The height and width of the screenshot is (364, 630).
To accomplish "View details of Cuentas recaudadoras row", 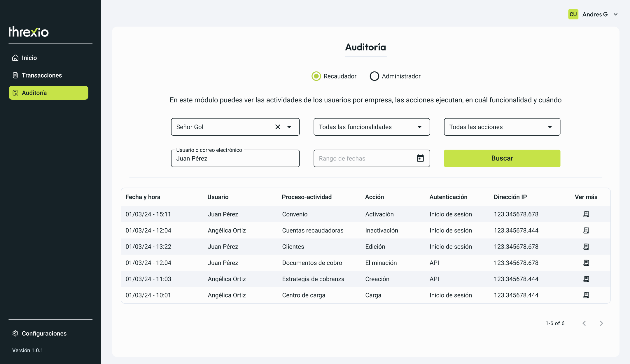I will click(586, 230).
